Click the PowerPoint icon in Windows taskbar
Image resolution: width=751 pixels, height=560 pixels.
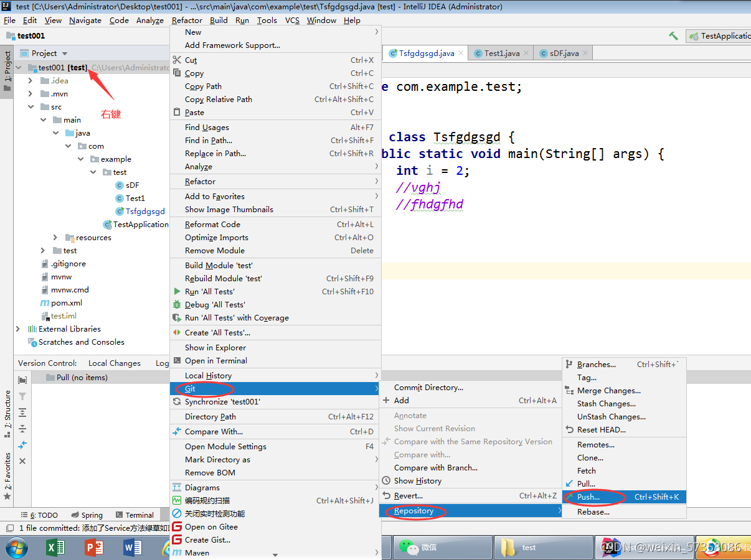pos(94,548)
